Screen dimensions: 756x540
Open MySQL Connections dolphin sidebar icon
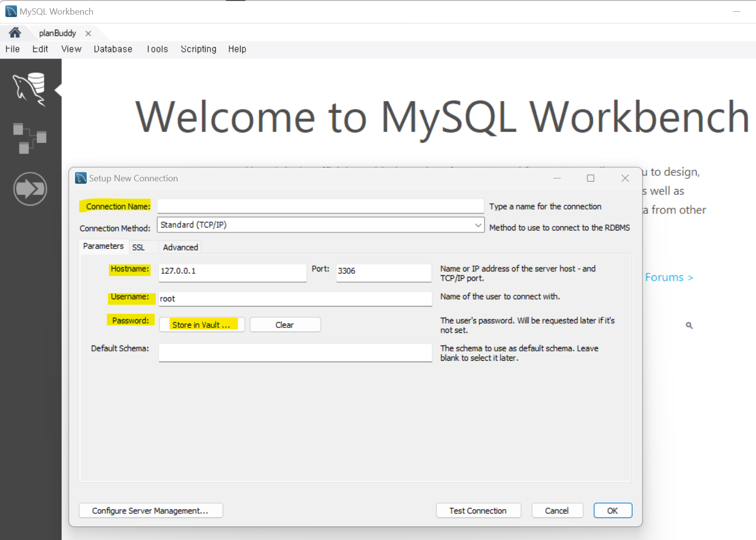(30, 89)
